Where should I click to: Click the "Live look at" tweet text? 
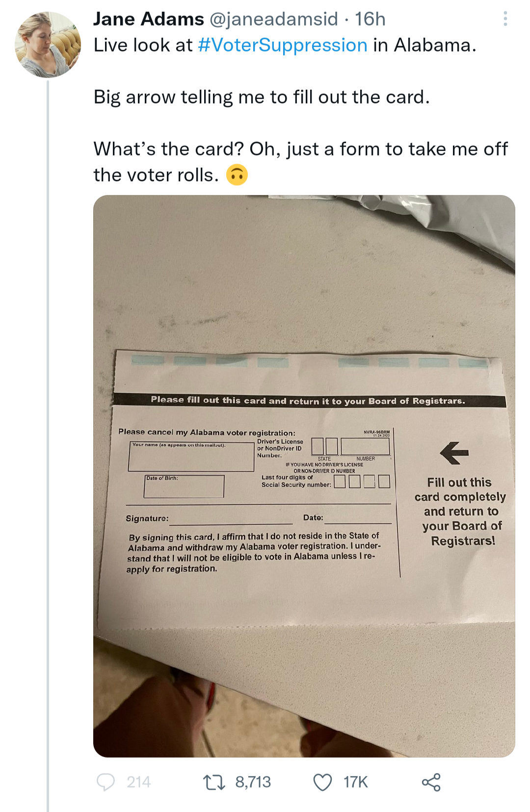coord(143,45)
